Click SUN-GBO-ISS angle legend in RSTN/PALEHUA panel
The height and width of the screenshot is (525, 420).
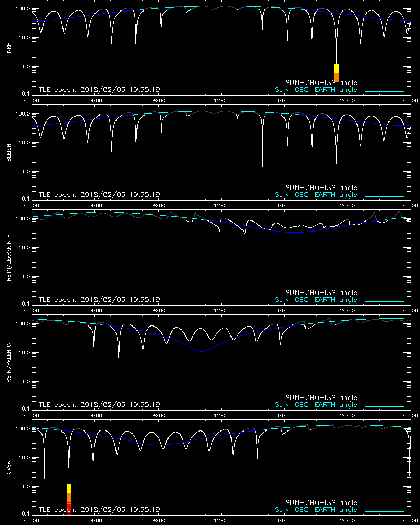click(321, 398)
